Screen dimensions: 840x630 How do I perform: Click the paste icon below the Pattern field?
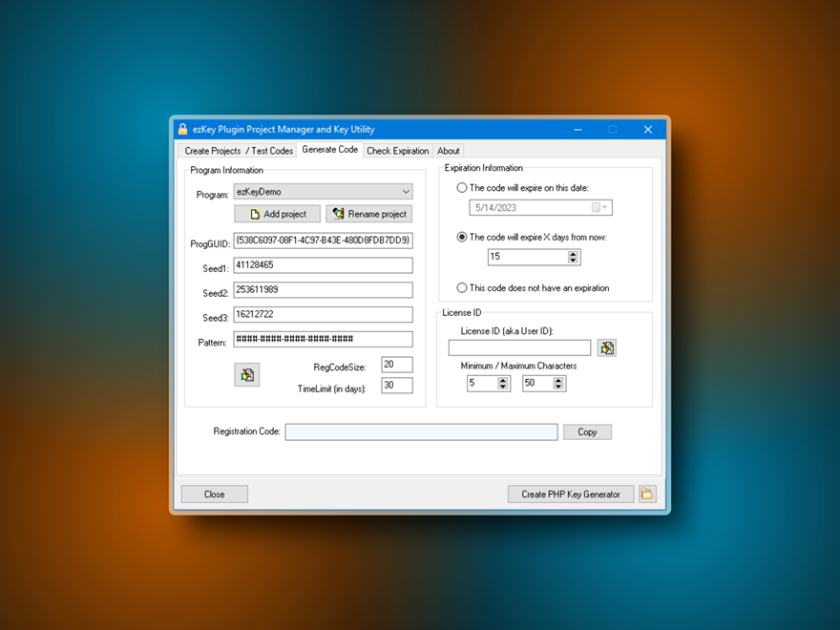246,375
